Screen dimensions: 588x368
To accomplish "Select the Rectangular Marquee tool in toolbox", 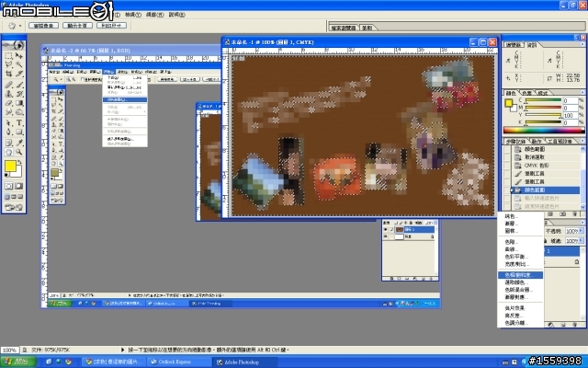I will click(8, 56).
